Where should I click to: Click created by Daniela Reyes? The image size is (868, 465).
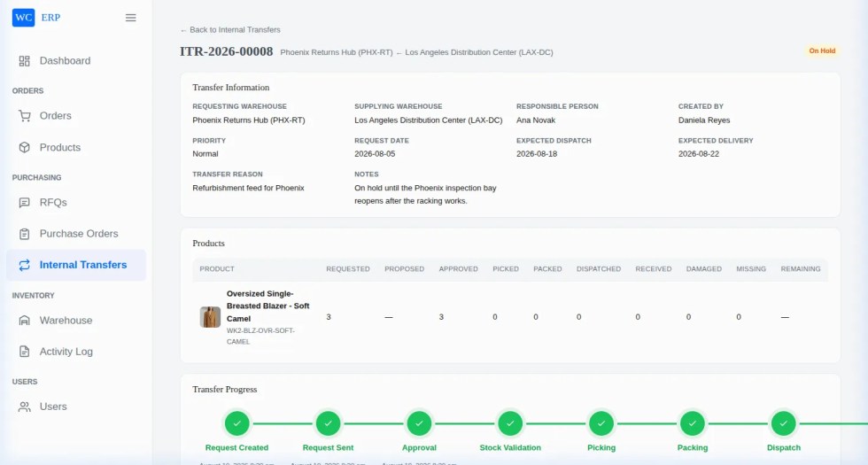pos(704,120)
